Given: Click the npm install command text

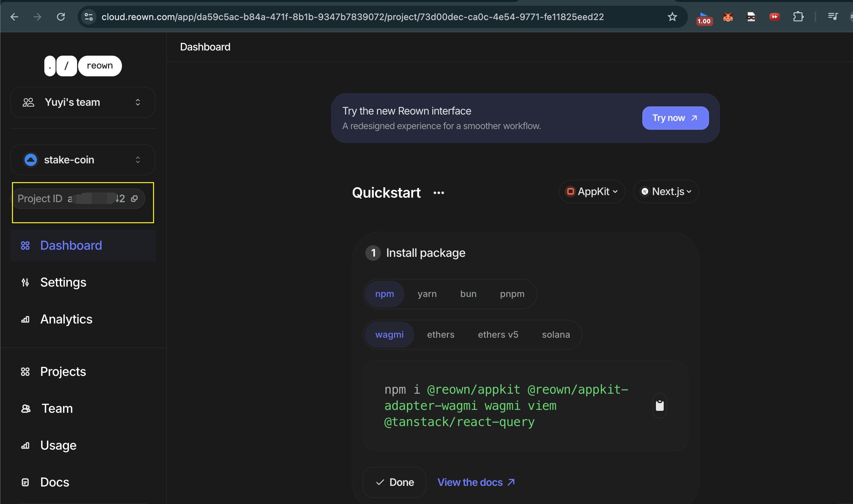Looking at the screenshot, I should coord(506,406).
